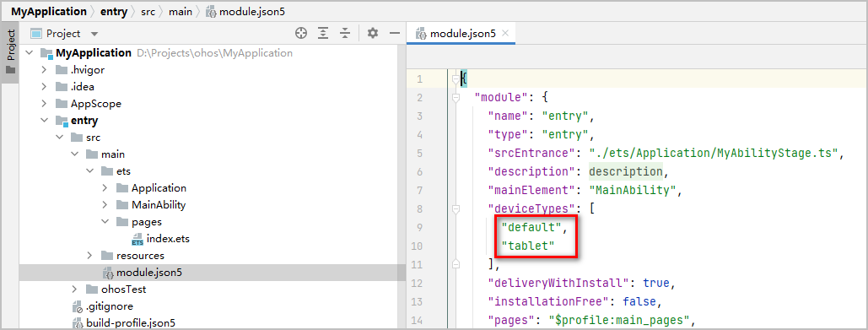Click the "MainAbility" value on line 7
Viewport: 868px width, 330px height.
pyautogui.click(x=633, y=191)
